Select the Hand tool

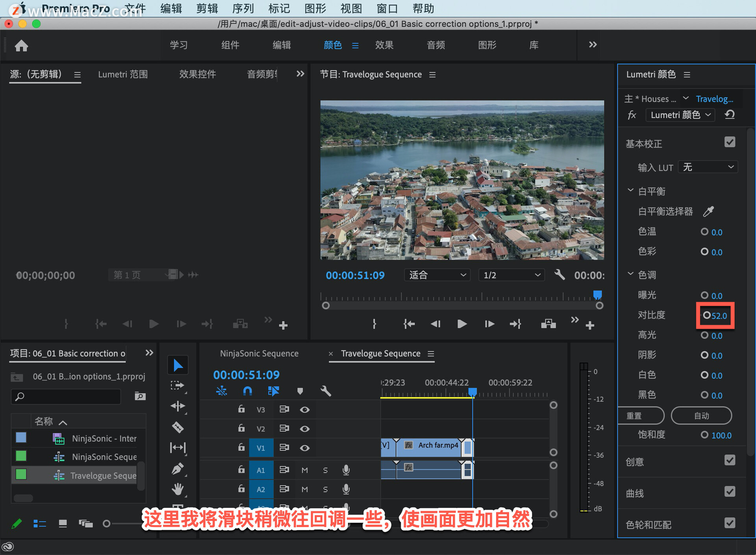178,489
